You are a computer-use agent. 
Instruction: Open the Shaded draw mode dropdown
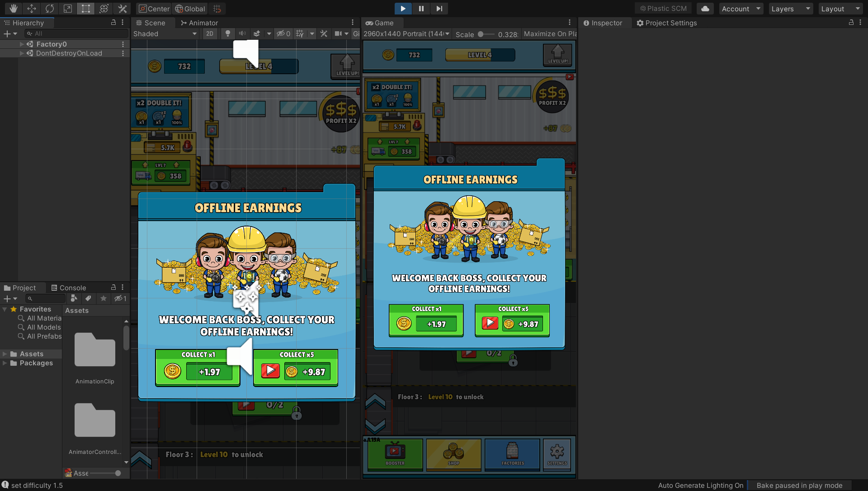[165, 33]
